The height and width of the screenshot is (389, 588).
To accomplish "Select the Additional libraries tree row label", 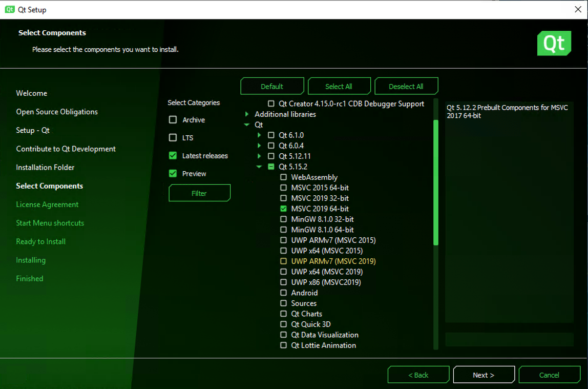I will [x=285, y=114].
